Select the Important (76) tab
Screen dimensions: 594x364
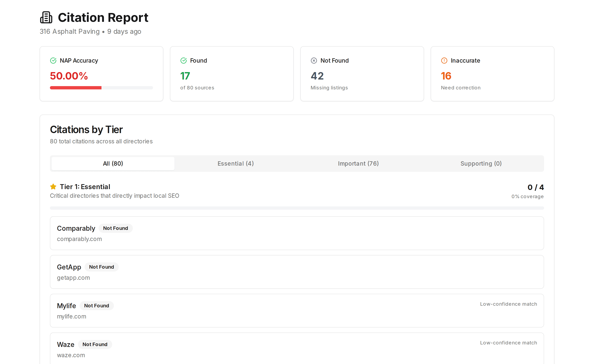tap(358, 164)
